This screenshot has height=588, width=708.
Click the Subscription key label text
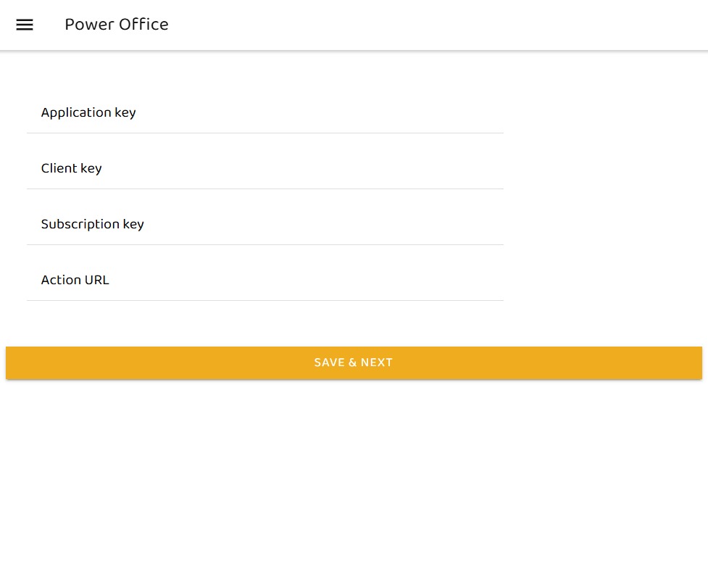click(92, 224)
